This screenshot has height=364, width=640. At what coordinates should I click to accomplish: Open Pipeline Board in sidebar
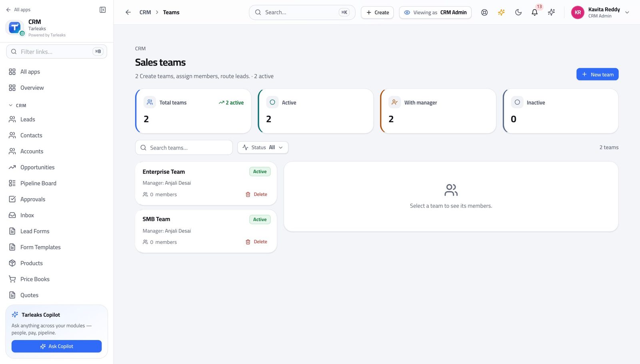pos(38,183)
